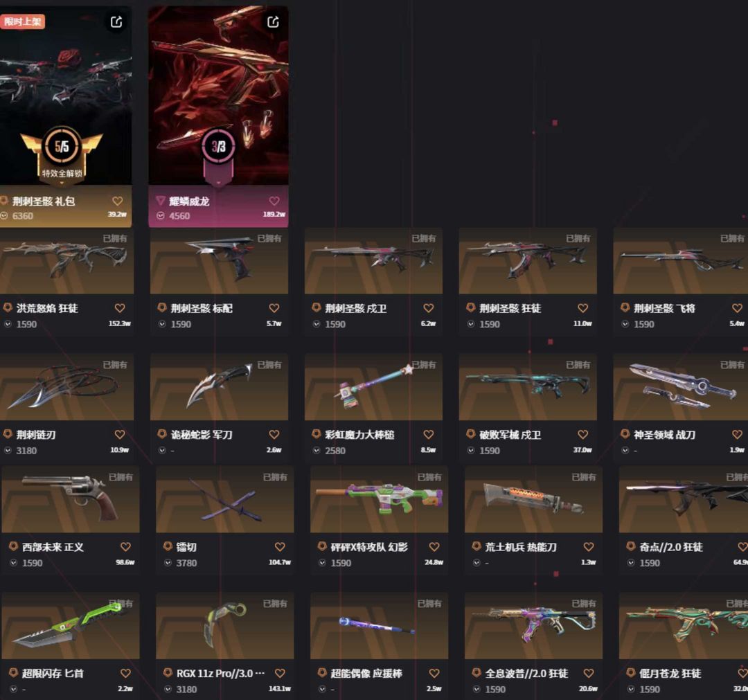Click heart icon for 彩虹魔力大棒槌
The image size is (748, 700).
coord(429,434)
